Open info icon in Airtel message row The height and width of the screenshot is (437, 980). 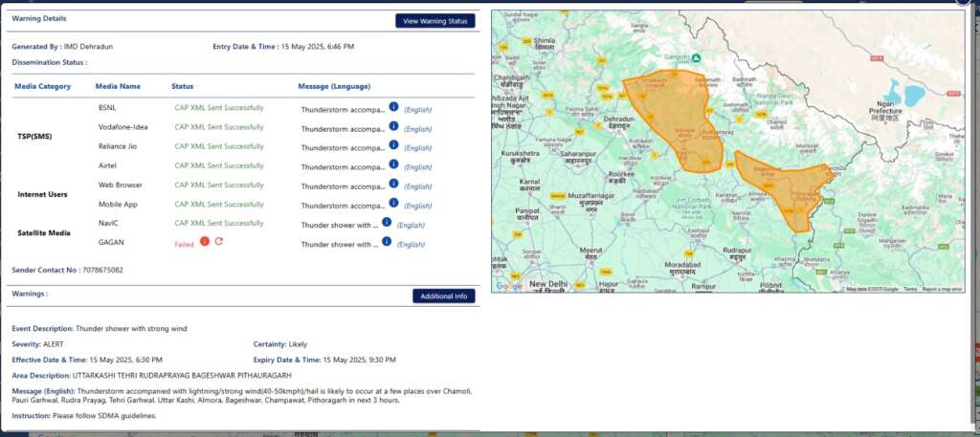coord(393,164)
